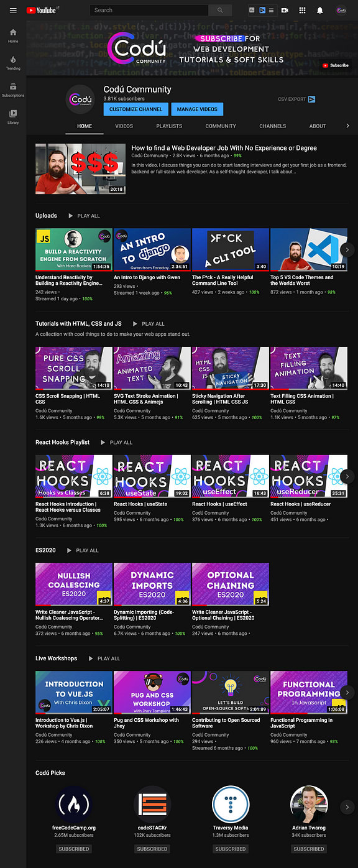Open the Nullish Coalescing ES2020 thumbnail

click(74, 584)
